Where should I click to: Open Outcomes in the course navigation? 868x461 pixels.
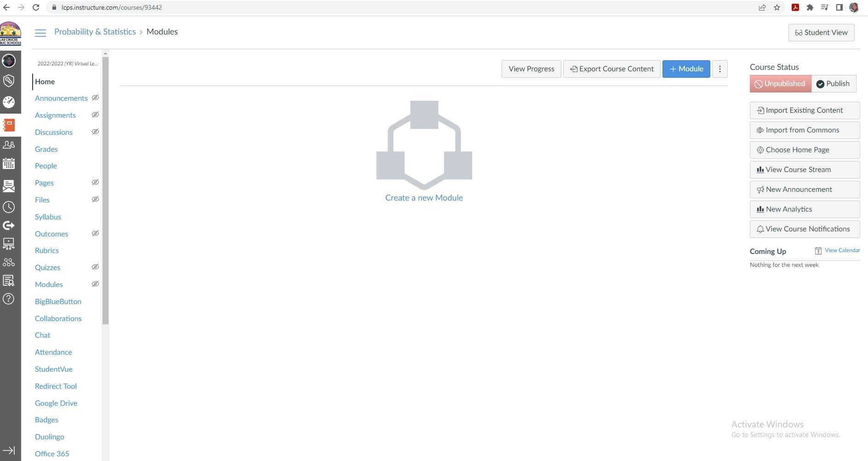[x=51, y=234]
